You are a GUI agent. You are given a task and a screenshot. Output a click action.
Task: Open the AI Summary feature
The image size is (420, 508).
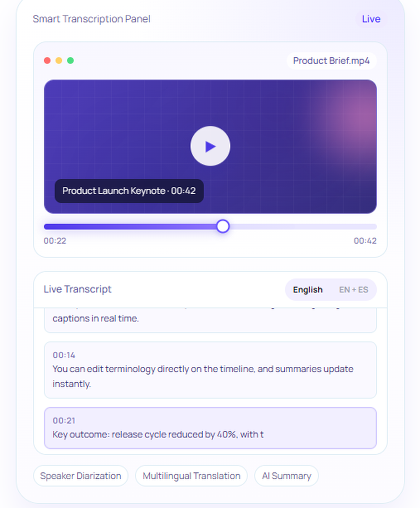tap(286, 476)
